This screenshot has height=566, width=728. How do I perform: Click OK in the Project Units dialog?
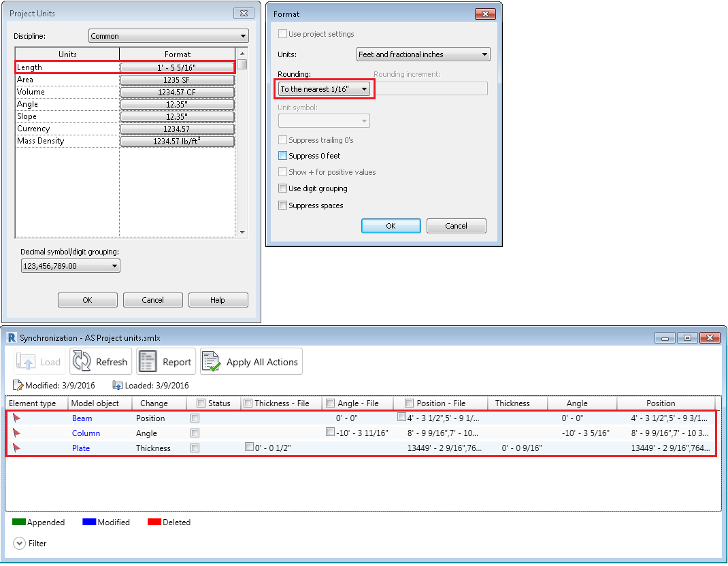[x=87, y=300]
